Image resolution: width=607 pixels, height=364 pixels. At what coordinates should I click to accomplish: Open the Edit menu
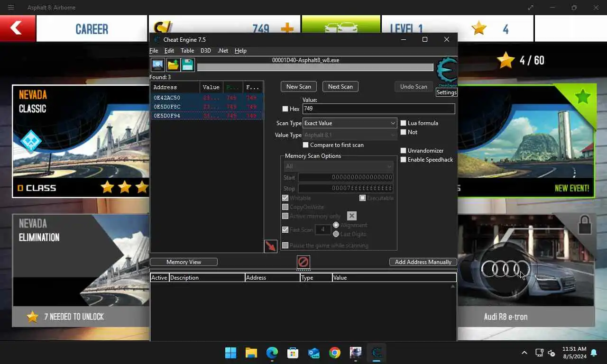(x=169, y=51)
